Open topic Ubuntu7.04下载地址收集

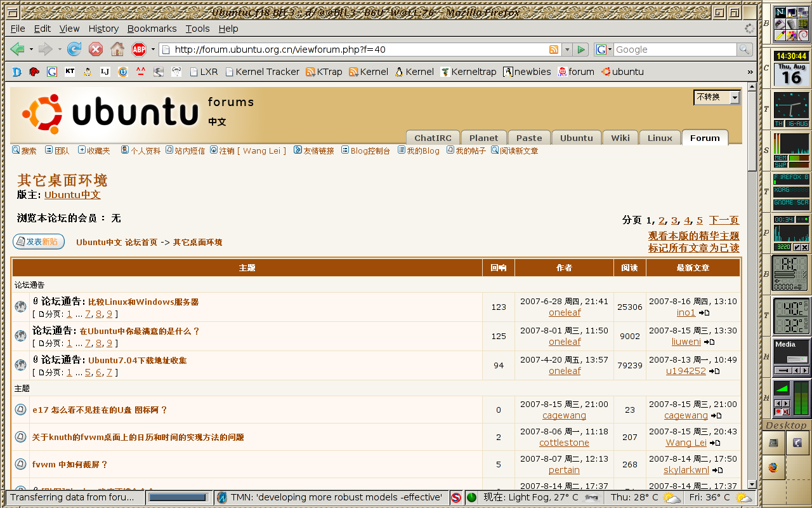point(138,361)
